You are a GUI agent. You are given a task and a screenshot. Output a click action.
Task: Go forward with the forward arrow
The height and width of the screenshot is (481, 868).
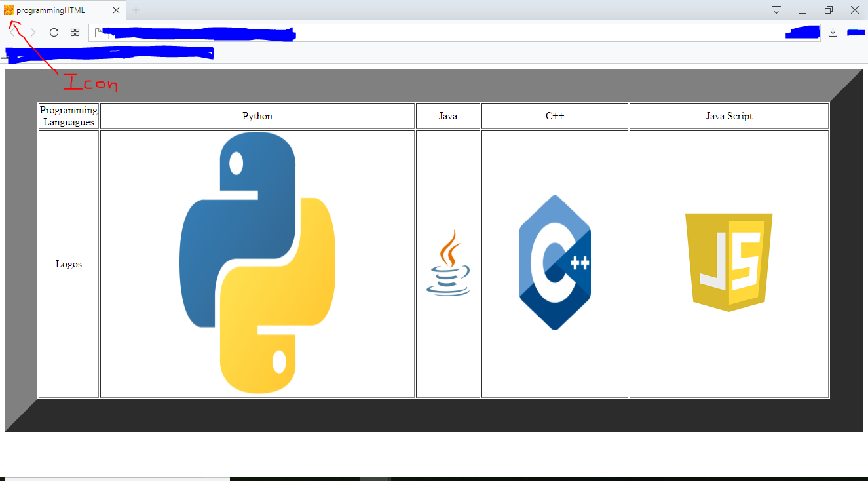click(x=33, y=33)
